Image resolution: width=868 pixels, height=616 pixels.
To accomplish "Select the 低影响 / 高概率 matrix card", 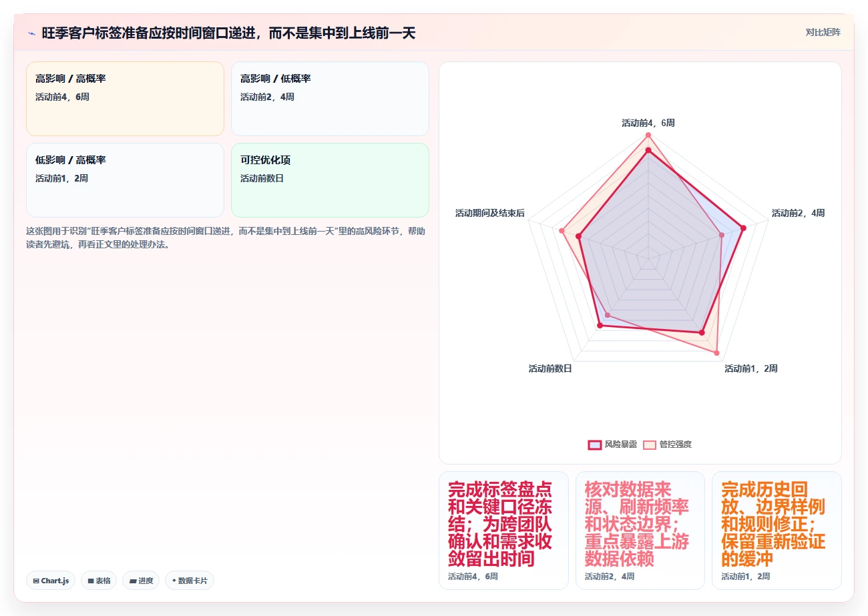I will click(x=125, y=180).
